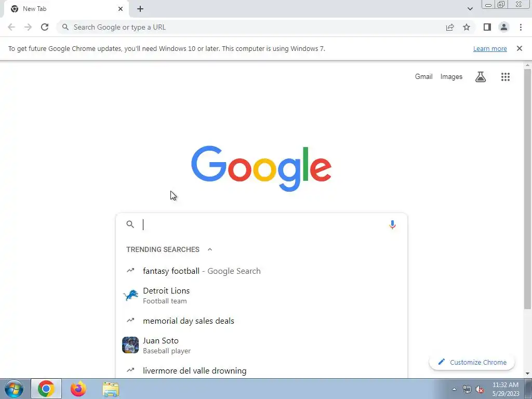Viewport: 532px width, 399px height.
Task: Click the Google logo
Action: [261, 169]
